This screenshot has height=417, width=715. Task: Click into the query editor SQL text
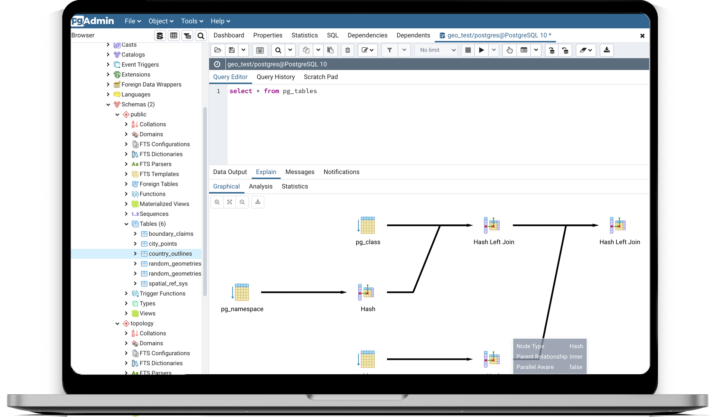pos(273,91)
